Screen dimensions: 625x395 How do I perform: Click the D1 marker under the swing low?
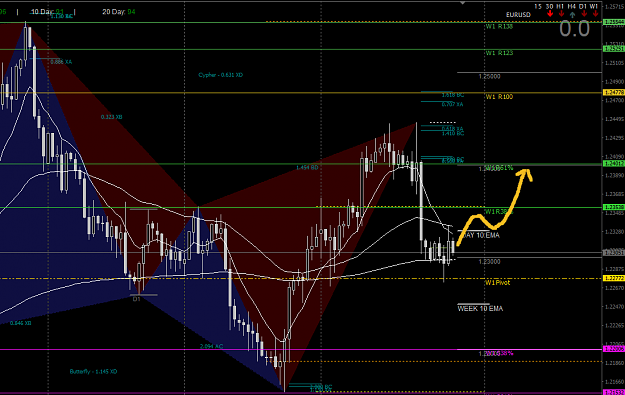click(137, 299)
